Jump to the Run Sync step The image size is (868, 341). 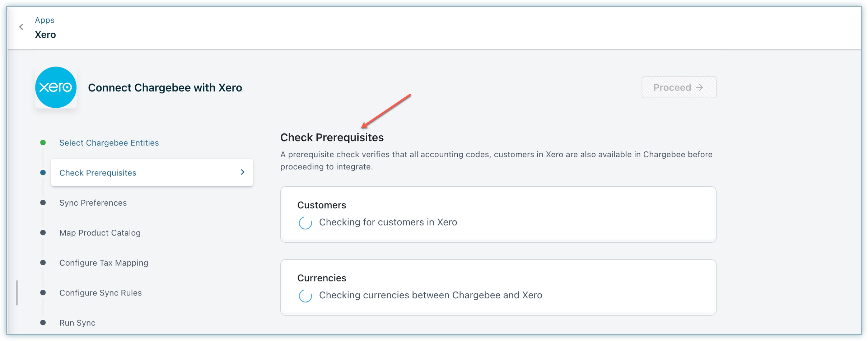pyautogui.click(x=77, y=323)
